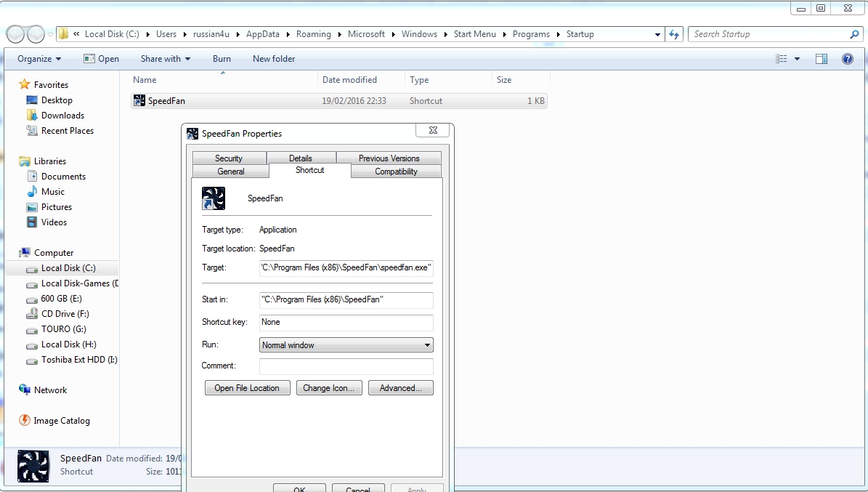The width and height of the screenshot is (868, 492).
Task: Switch to the Details tab
Action: tap(301, 158)
